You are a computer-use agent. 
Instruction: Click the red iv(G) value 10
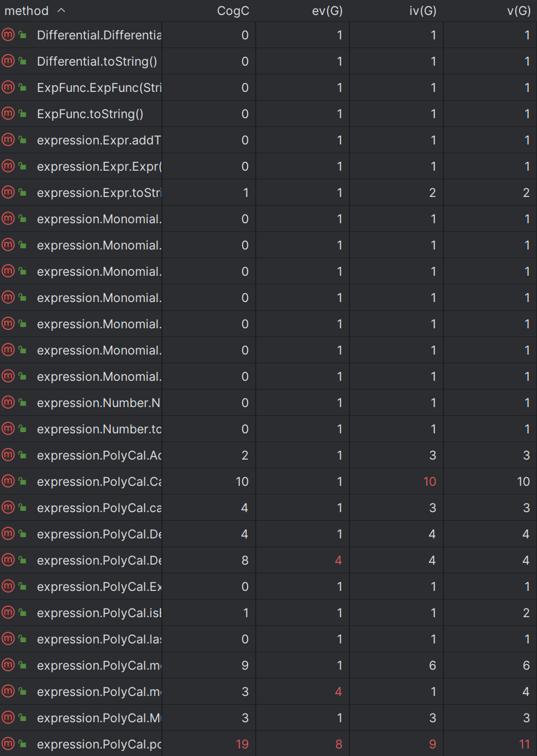point(429,481)
